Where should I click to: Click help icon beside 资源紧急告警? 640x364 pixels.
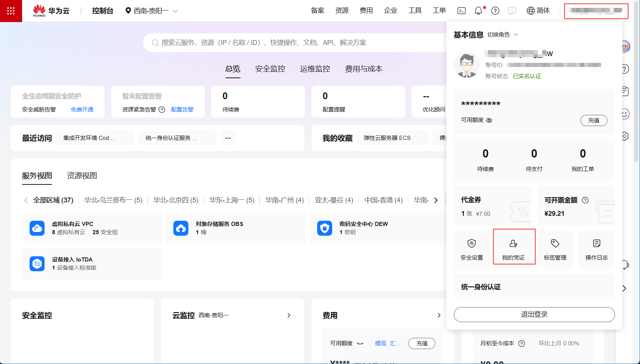tap(162, 110)
